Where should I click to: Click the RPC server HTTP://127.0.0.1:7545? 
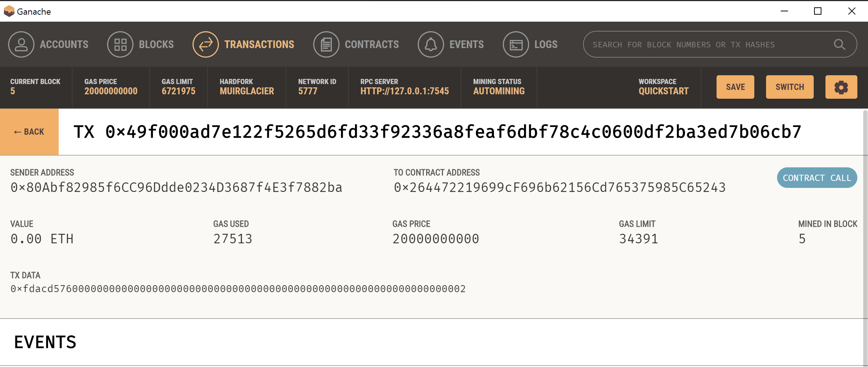coord(404,91)
